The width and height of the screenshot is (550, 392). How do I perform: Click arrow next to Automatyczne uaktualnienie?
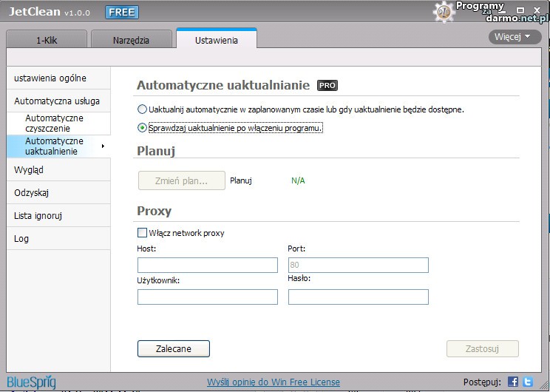pyautogui.click(x=102, y=146)
